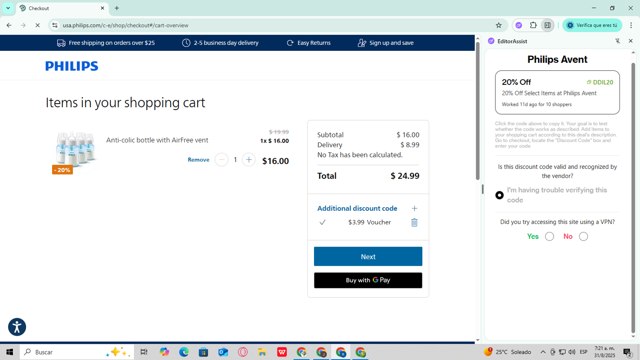Expand 'Additional discount code' section
This screenshot has height=360, width=640.
[x=357, y=208]
